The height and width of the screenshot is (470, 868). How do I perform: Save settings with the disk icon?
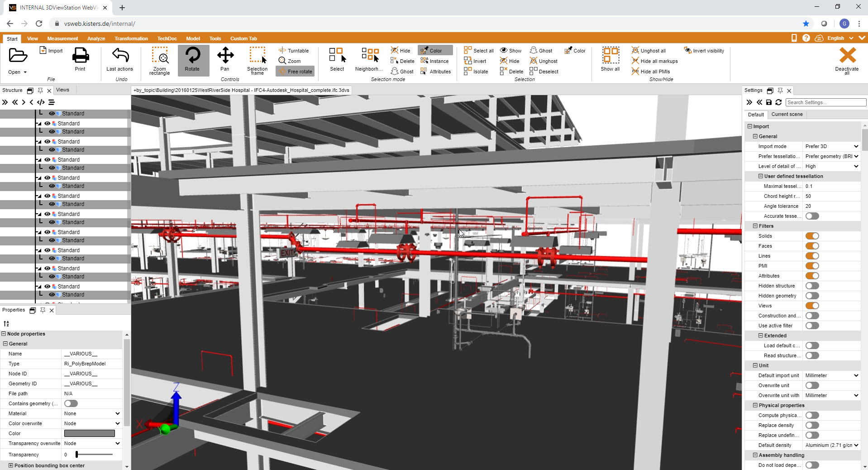[x=769, y=102]
